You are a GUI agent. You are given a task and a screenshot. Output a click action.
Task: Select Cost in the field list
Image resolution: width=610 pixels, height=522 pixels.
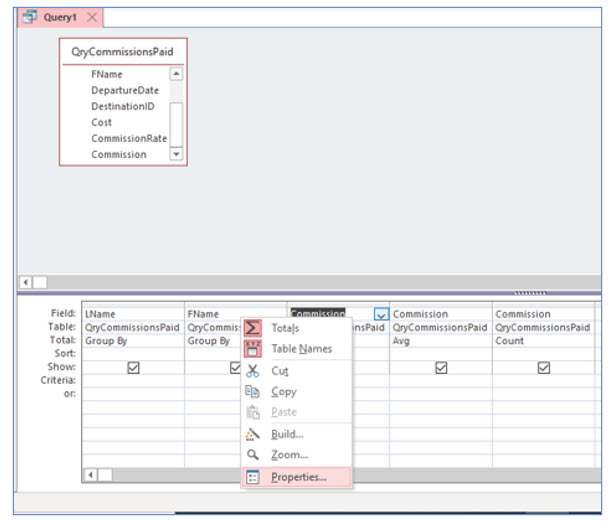tap(102, 122)
